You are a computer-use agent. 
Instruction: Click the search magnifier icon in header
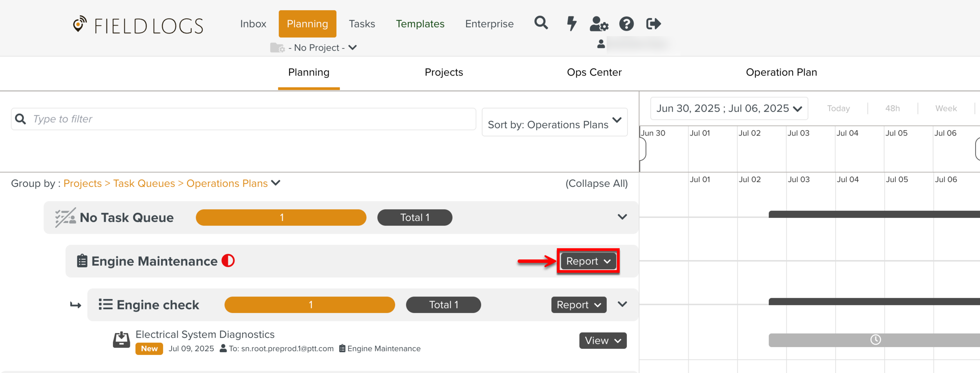(541, 23)
